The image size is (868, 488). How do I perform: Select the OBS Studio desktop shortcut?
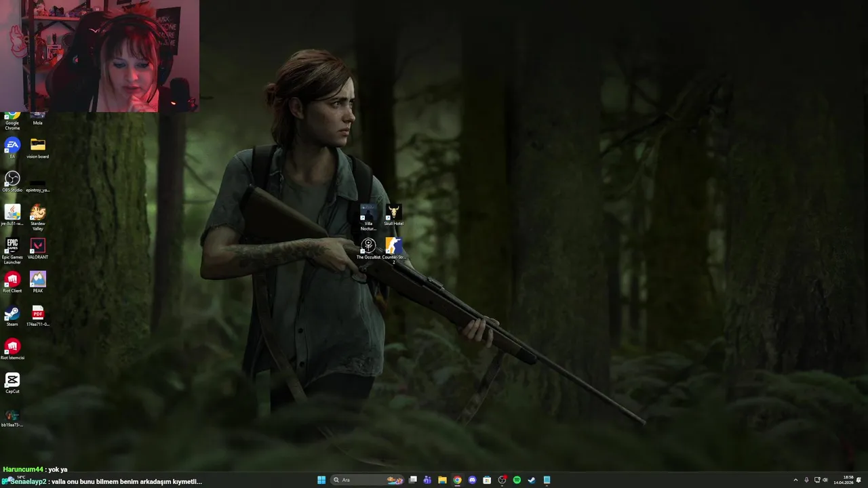(12, 182)
